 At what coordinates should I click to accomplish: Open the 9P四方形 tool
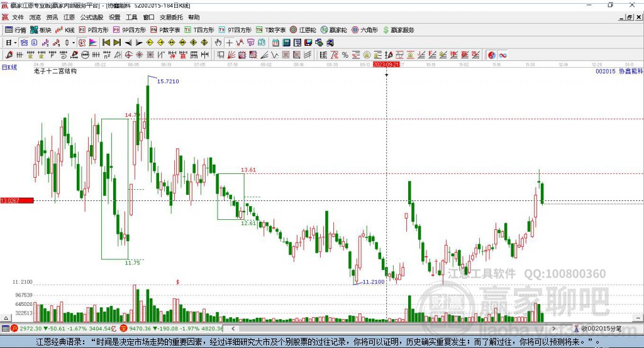(x=130, y=30)
